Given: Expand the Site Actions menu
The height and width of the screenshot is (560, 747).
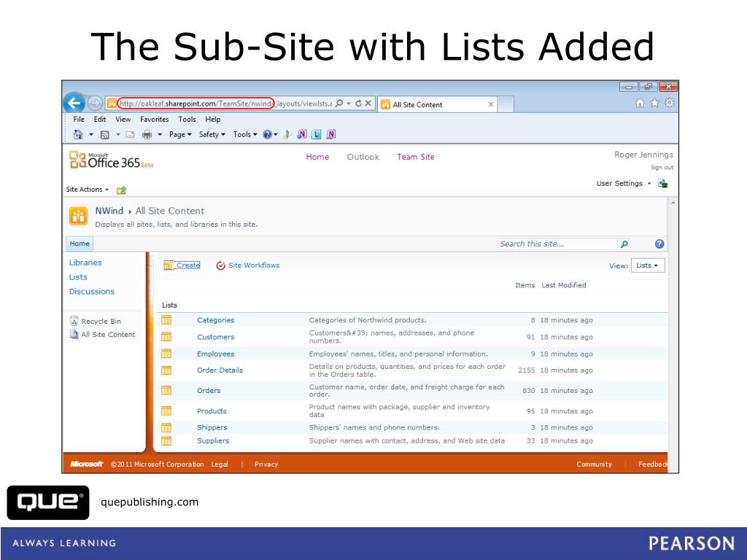Looking at the screenshot, I should coord(88,190).
